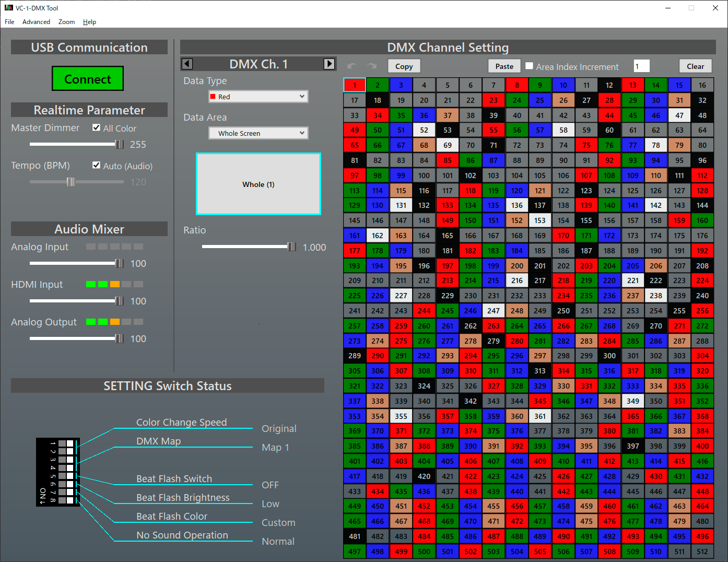
Task: Click the Copy button
Action: [x=404, y=66]
